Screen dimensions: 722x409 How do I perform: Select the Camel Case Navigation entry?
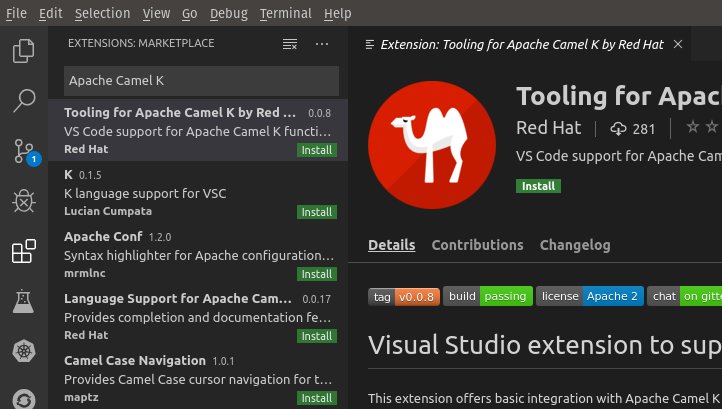[x=198, y=378]
